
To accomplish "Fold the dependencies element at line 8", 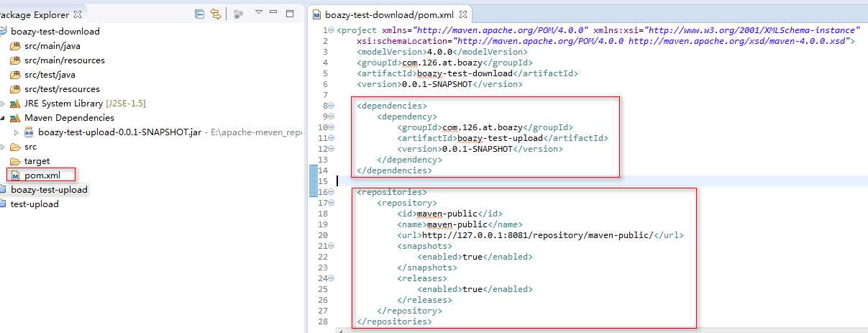I will tap(332, 106).
